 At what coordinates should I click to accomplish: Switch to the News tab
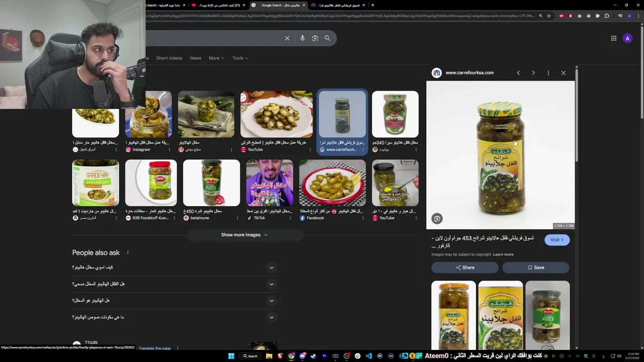point(195,58)
